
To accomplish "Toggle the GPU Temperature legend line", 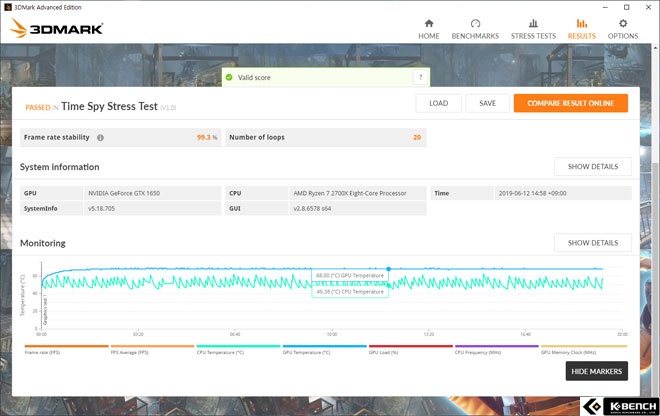I will [324, 349].
